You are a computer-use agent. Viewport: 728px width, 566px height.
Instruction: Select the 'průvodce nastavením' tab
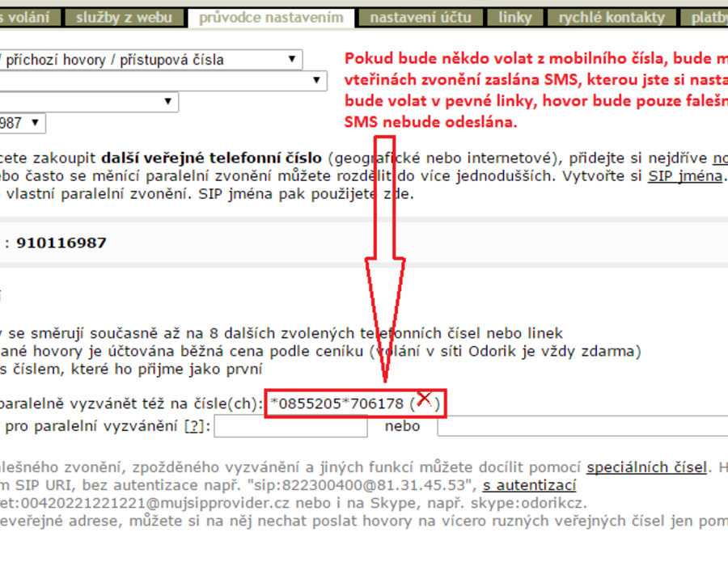coord(271,18)
